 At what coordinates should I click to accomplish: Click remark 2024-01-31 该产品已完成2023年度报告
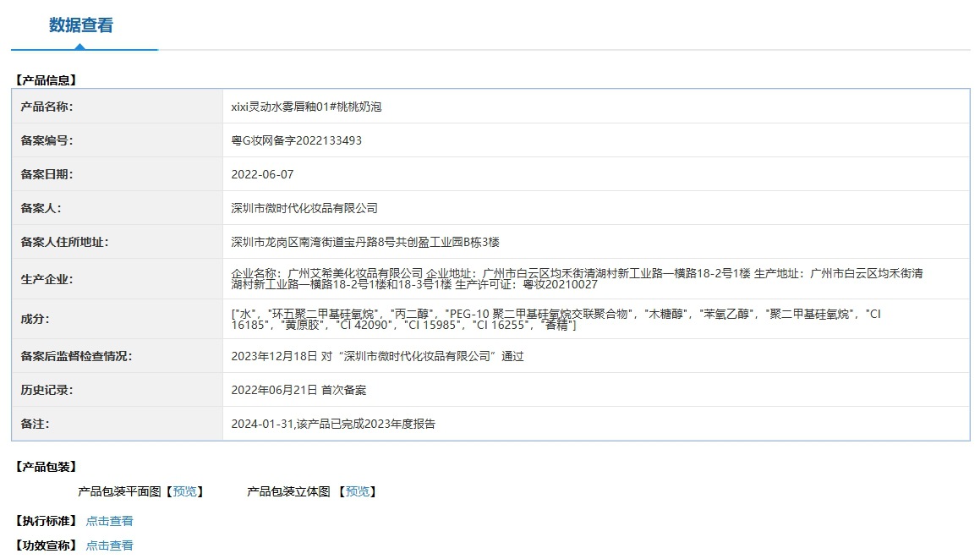tap(333, 424)
